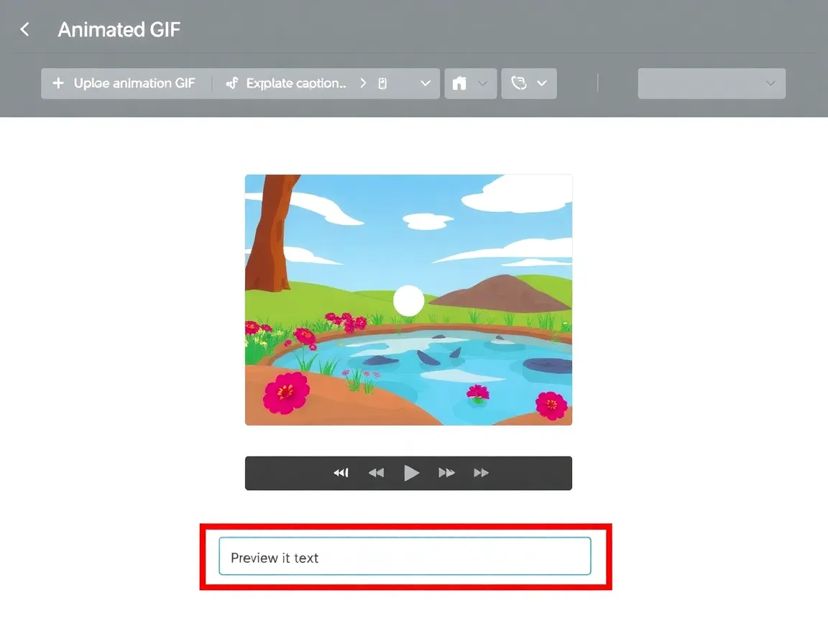Click the 'Uploe animation GIF' button

[134, 83]
